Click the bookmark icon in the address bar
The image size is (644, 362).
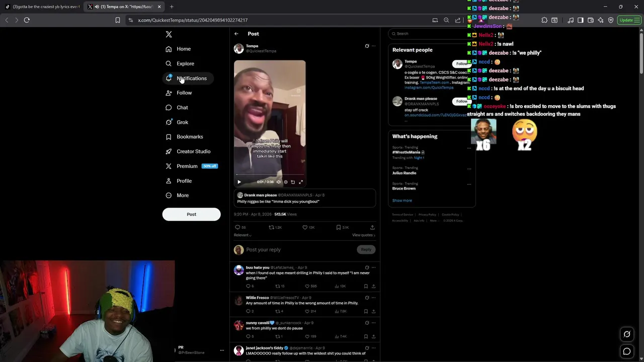pyautogui.click(x=117, y=20)
